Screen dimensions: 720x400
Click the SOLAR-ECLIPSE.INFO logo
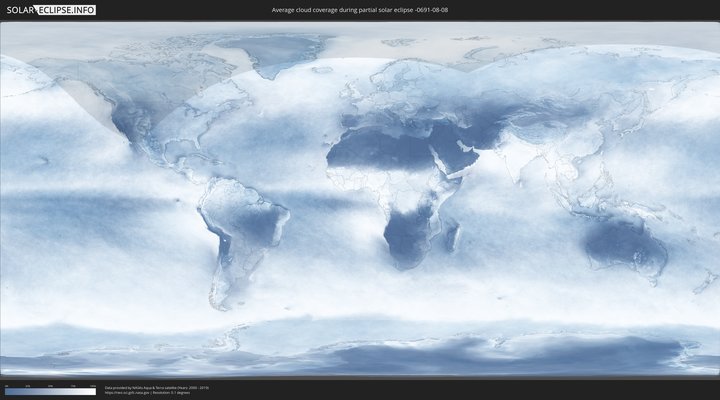[51, 10]
